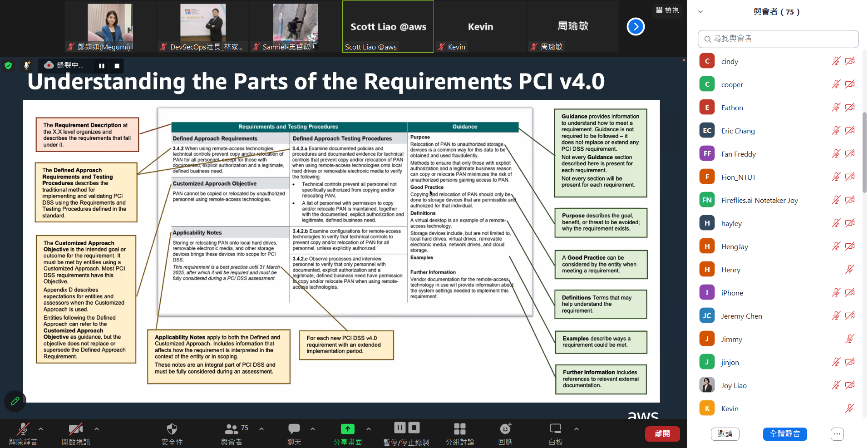Screen dimensions: 868x448
Task: Collapse participants panel with top-left chevron
Action: 700,12
